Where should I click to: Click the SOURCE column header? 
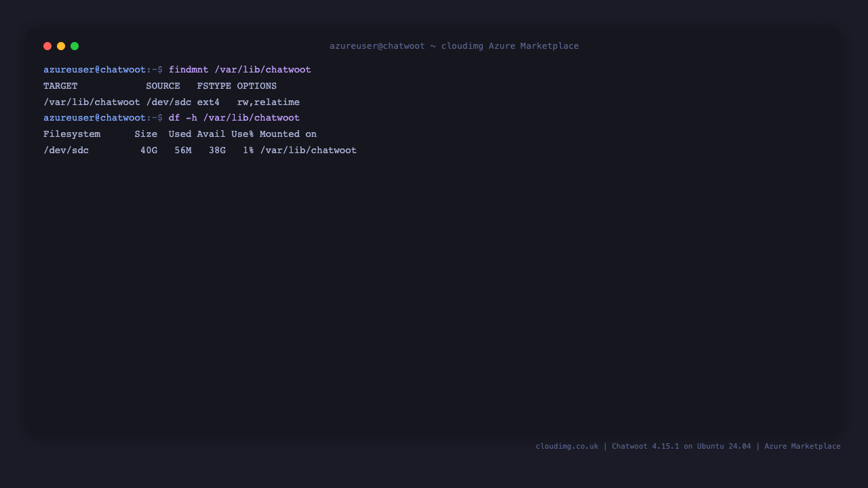pos(163,86)
